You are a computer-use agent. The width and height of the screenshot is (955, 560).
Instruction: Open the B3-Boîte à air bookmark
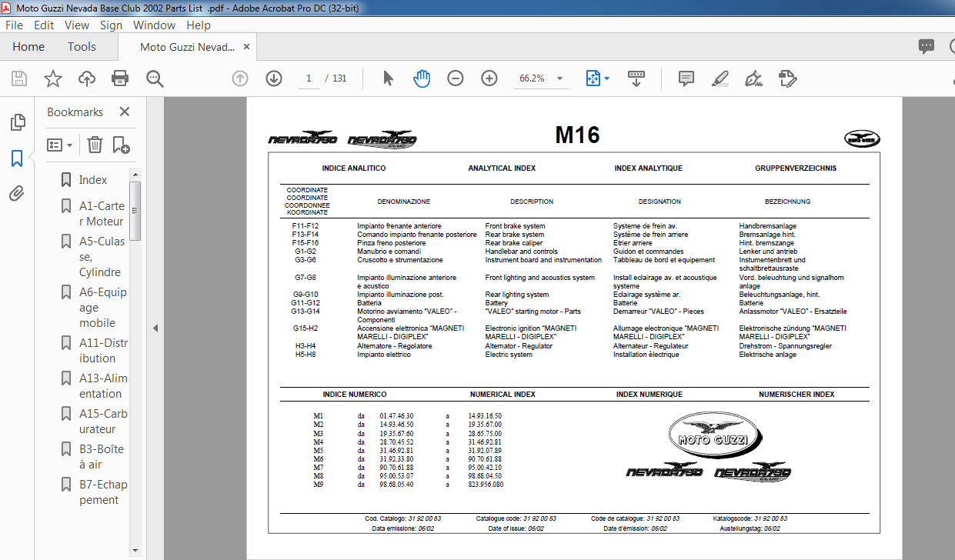[102, 457]
